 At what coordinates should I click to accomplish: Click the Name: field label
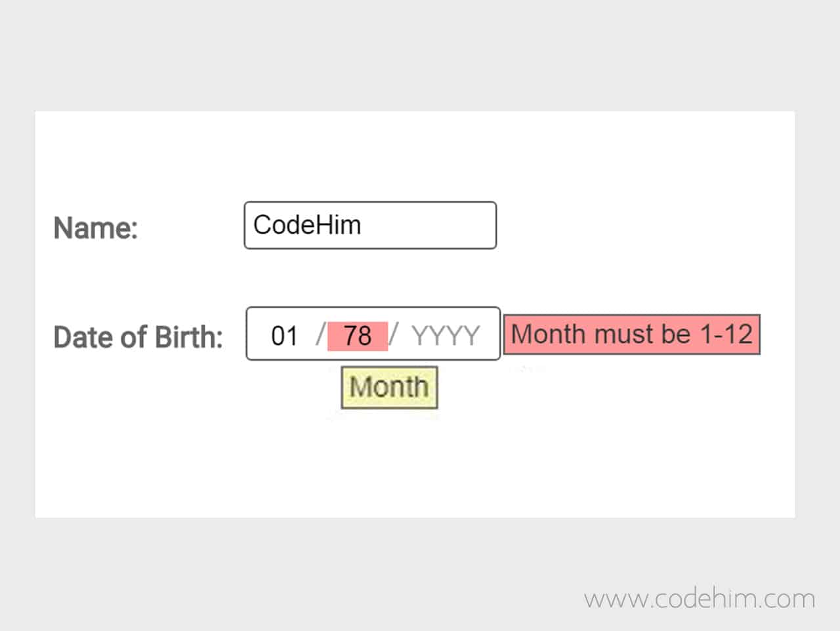[94, 228]
